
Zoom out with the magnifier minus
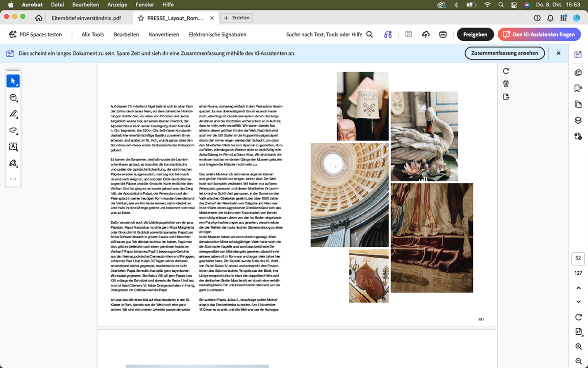[578, 361]
